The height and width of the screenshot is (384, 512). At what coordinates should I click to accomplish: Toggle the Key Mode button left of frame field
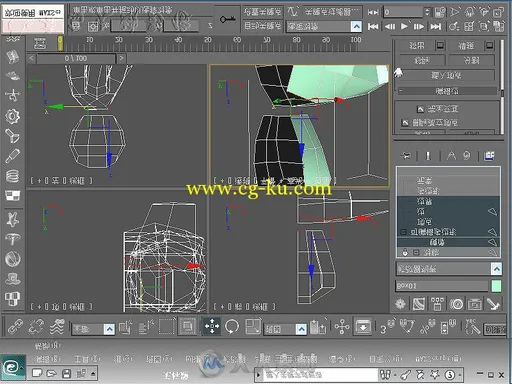(x=373, y=12)
